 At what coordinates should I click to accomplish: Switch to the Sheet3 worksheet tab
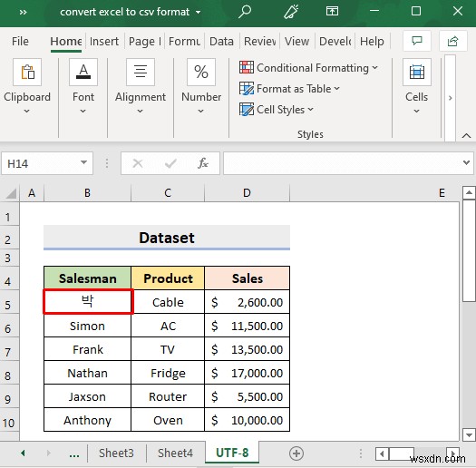click(x=116, y=453)
